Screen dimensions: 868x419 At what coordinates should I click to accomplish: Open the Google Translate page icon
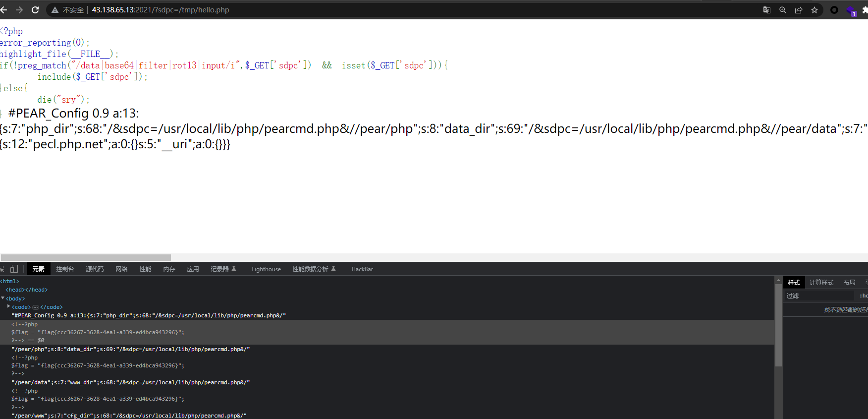coord(767,10)
